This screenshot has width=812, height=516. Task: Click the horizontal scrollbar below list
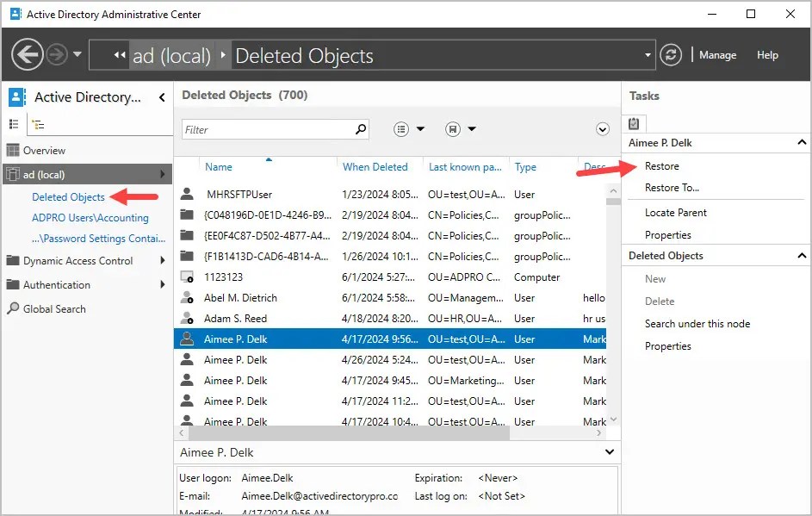[x=349, y=433]
